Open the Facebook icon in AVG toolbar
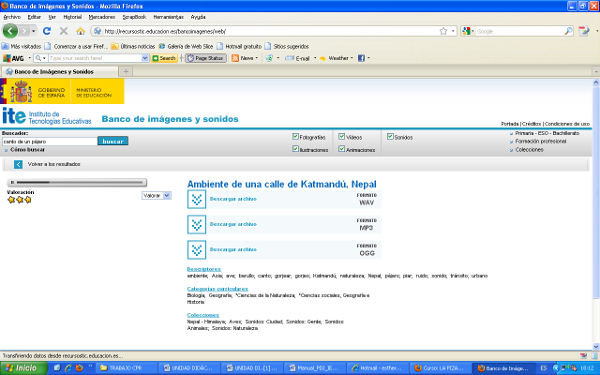This screenshot has height=375, width=600. pos(361,58)
